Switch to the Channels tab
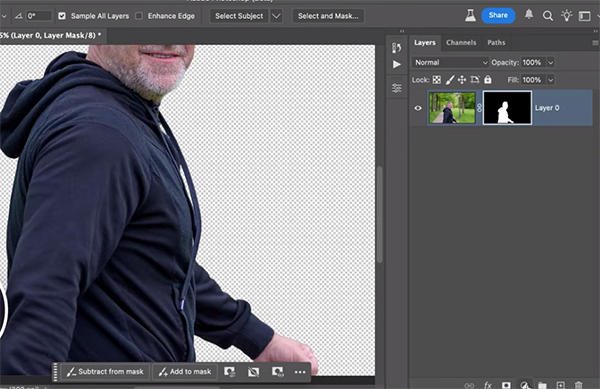This screenshot has height=389, width=600. [x=461, y=42]
